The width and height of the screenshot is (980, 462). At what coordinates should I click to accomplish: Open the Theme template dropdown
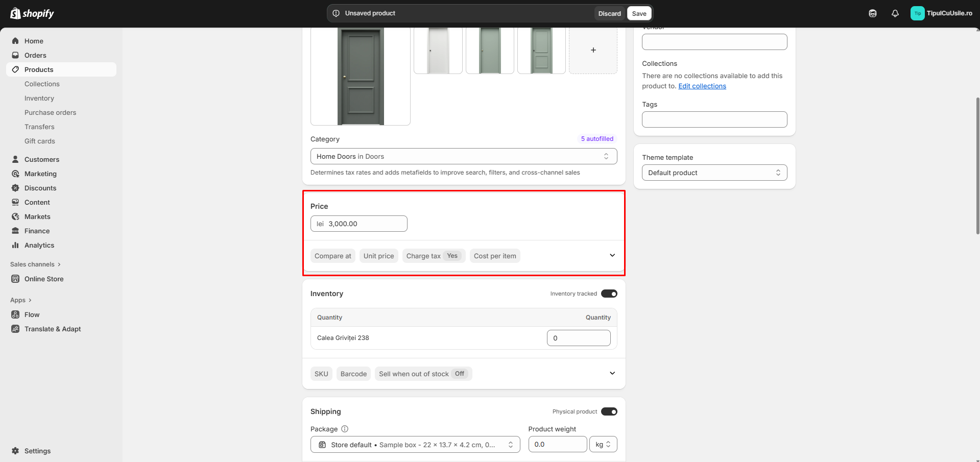tap(714, 173)
